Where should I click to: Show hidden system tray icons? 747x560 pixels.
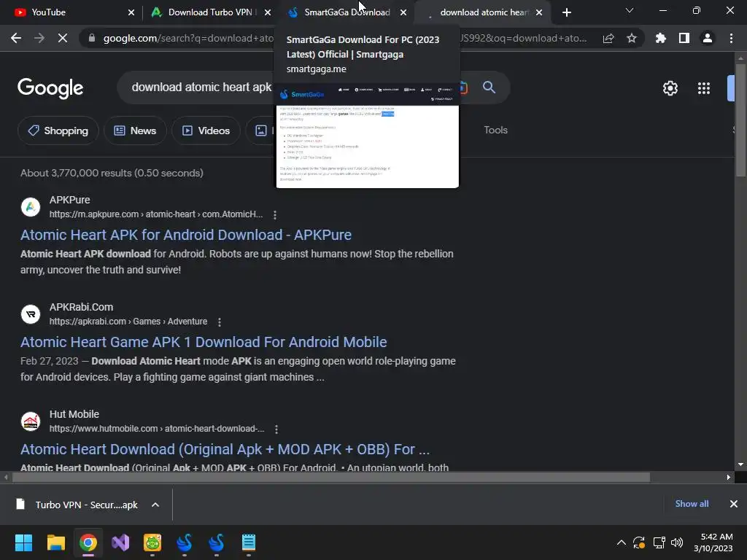point(622,542)
